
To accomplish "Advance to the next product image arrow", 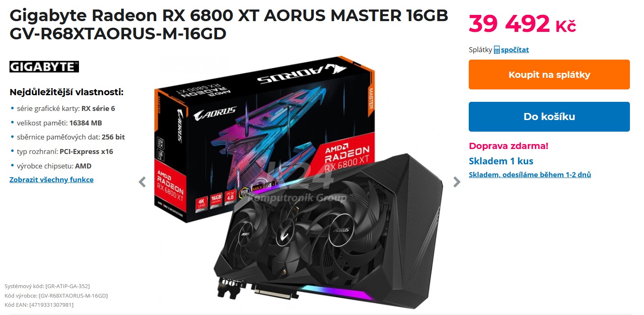I will pos(456,182).
